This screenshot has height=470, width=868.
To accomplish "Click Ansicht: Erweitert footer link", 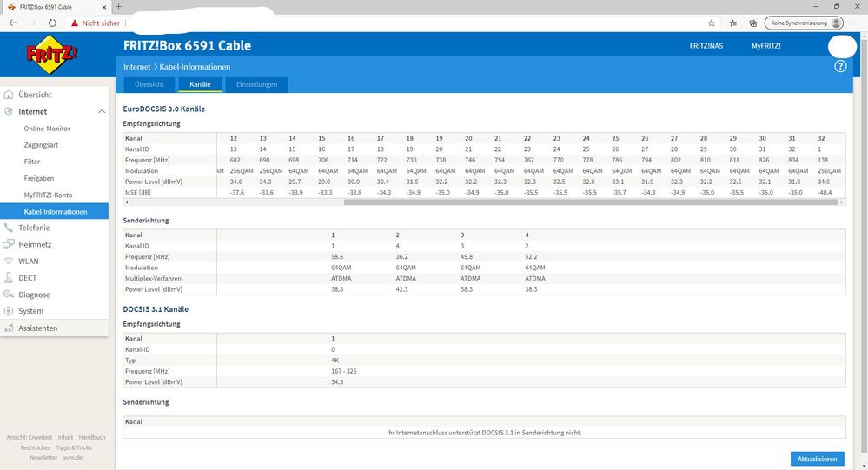I will 30,437.
